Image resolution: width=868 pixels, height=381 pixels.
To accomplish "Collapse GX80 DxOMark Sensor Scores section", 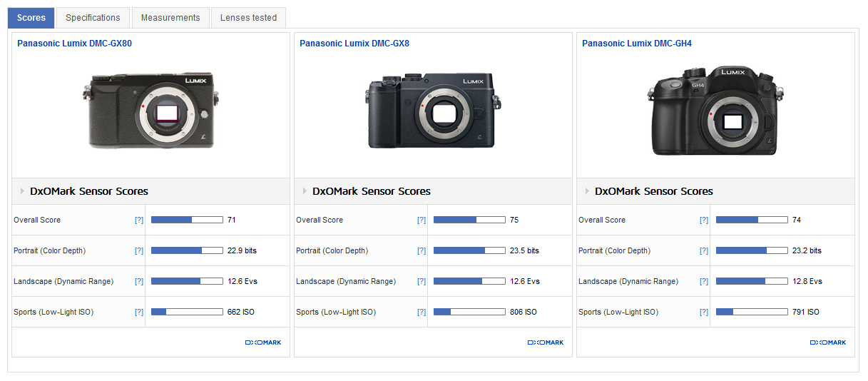I will point(23,191).
